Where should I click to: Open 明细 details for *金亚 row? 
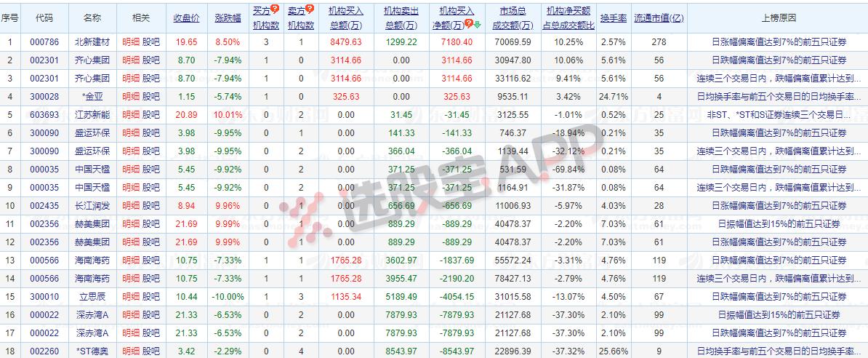coord(131,97)
